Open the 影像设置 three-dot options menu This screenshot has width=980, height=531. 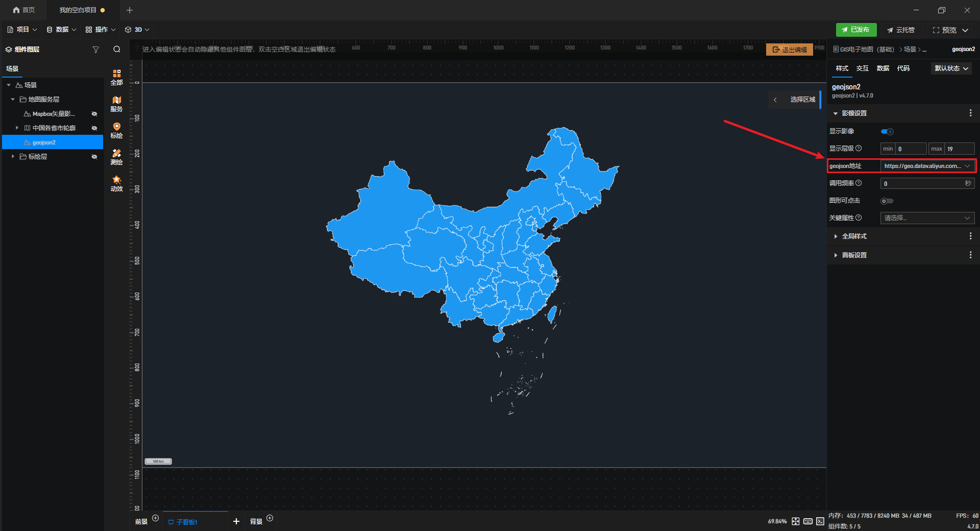pos(970,113)
